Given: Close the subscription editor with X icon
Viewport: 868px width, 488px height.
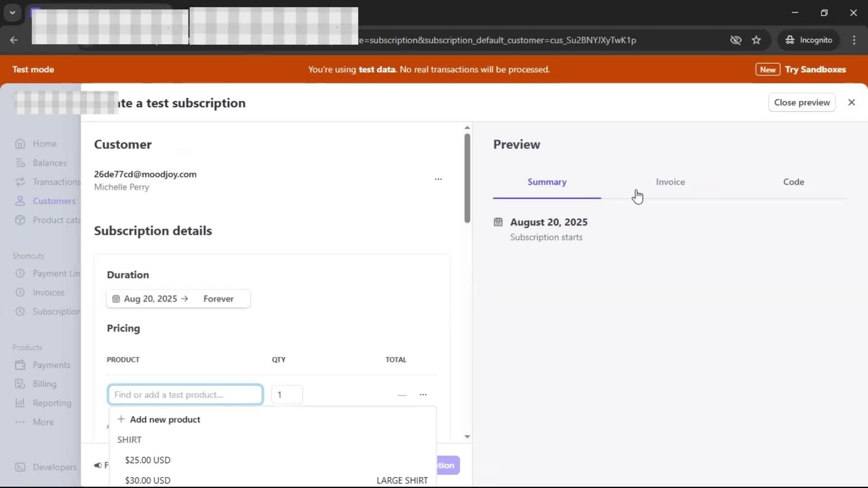Looking at the screenshot, I should point(851,103).
